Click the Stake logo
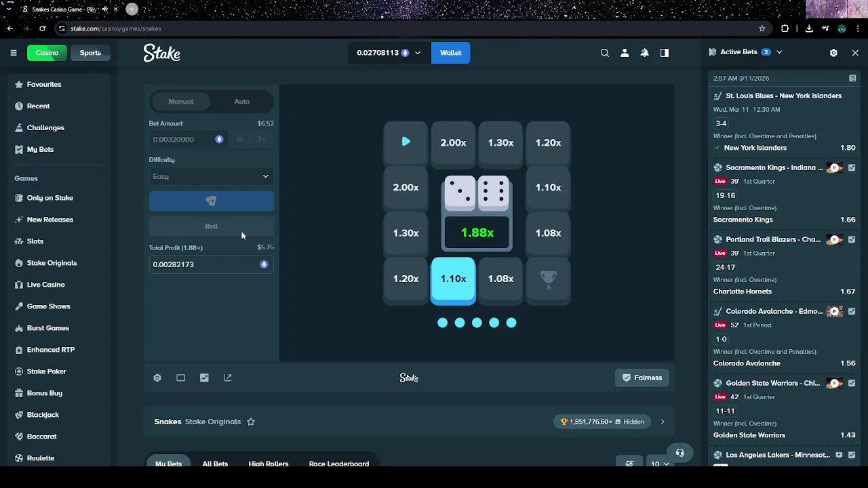The height and width of the screenshot is (488, 868). click(x=161, y=53)
